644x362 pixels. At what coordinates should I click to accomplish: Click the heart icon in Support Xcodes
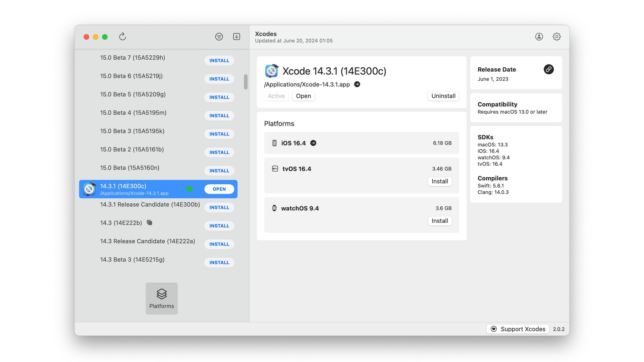494,329
